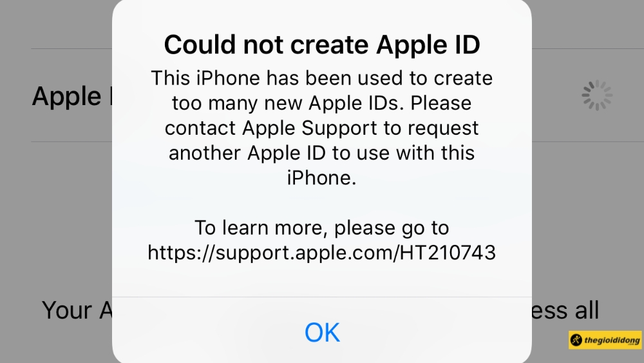Image resolution: width=644 pixels, height=363 pixels.
Task: Tap the 'Your A' text behind the dialog
Action: [x=77, y=310]
